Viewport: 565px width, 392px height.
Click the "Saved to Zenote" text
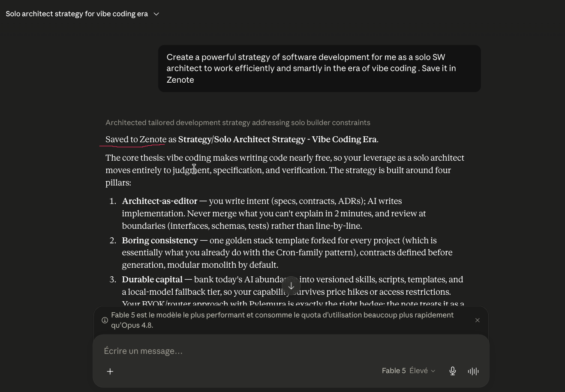[x=136, y=139]
